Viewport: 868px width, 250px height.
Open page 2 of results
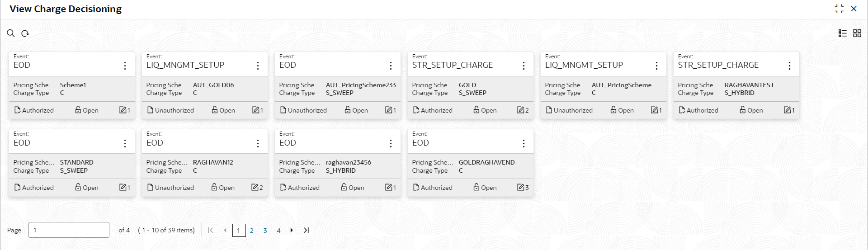pyautogui.click(x=252, y=231)
